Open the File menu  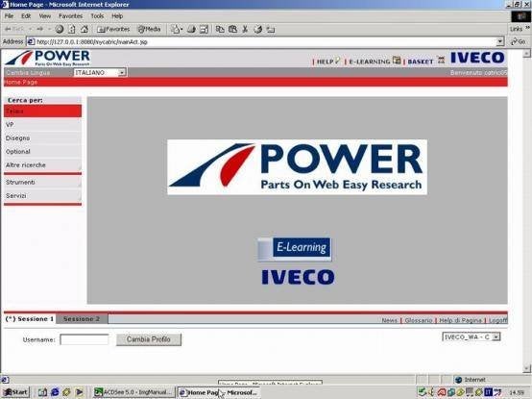(x=9, y=16)
